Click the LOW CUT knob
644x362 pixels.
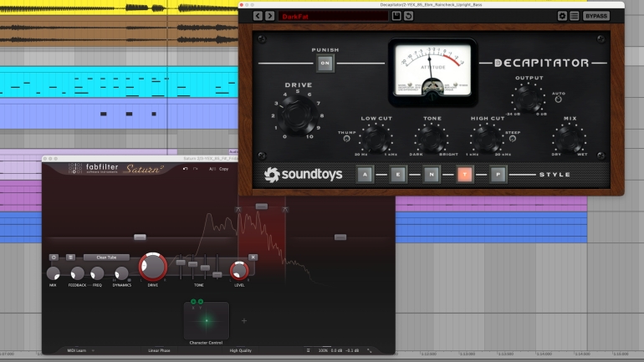pyautogui.click(x=376, y=139)
